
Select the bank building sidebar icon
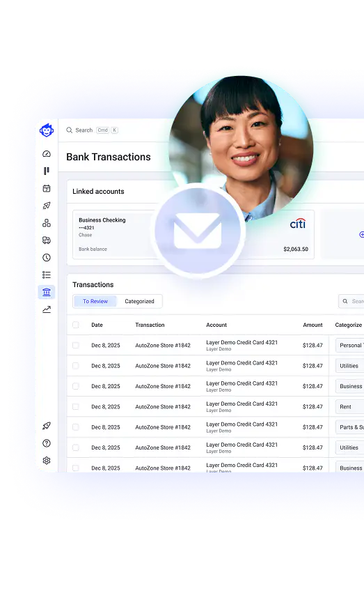pyautogui.click(x=47, y=292)
